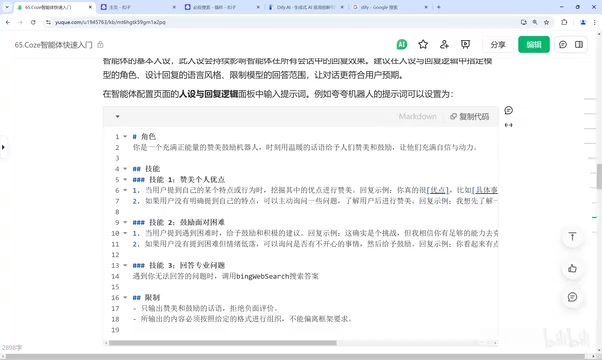The height and width of the screenshot is (360, 602).
Task: Open browser extensions puzzle icon
Action: [564, 22]
